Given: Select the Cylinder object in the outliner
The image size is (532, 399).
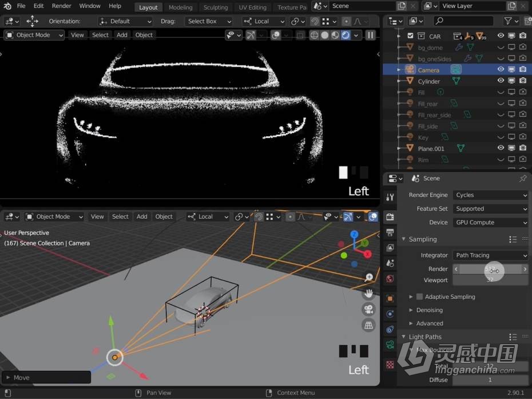Looking at the screenshot, I should [x=429, y=81].
